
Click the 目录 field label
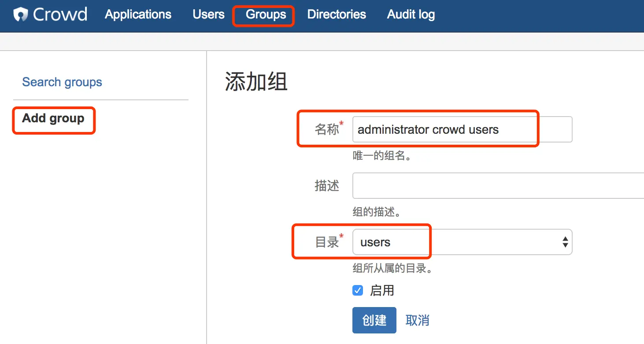point(327,242)
